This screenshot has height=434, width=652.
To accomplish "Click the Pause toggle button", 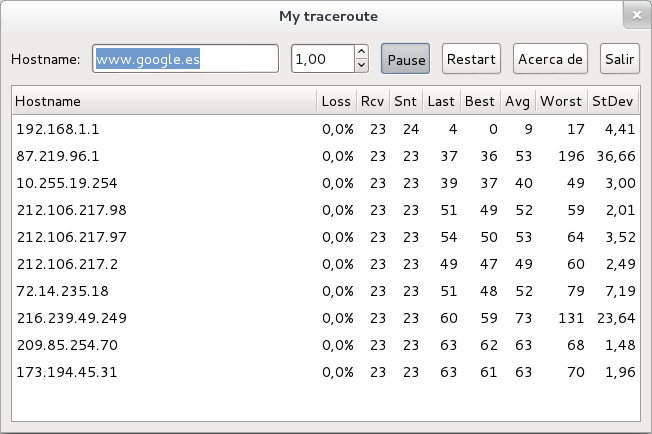I will 405,59.
